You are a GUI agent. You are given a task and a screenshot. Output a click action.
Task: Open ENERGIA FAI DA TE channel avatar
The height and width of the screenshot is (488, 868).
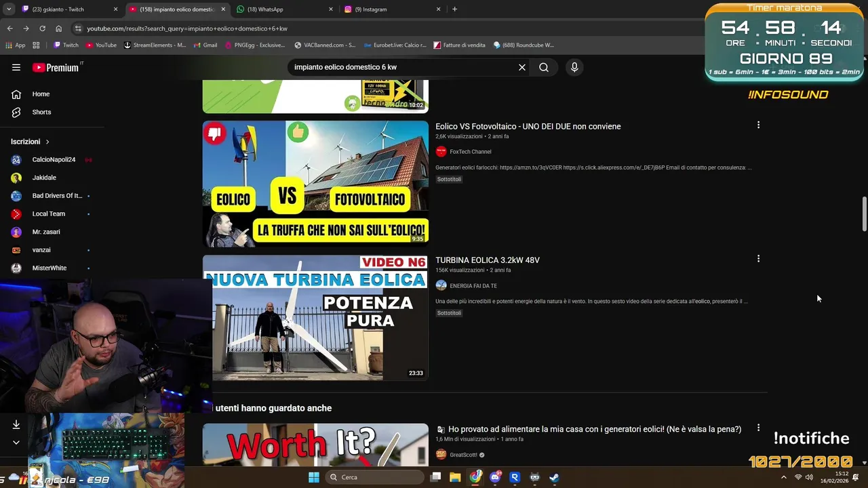[x=441, y=285]
